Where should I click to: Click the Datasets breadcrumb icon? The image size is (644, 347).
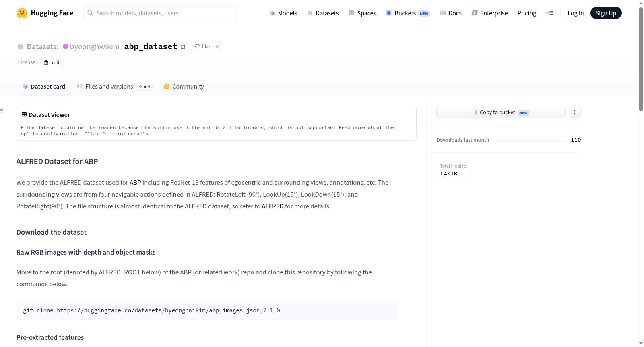(x=21, y=46)
